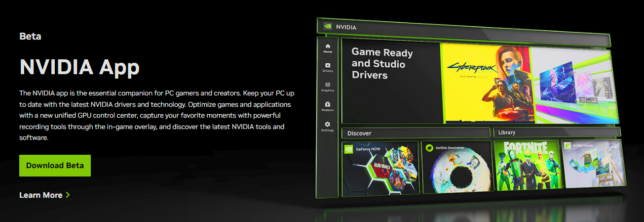
Task: Launch the Fortnite library tile
Action: [x=528, y=165]
